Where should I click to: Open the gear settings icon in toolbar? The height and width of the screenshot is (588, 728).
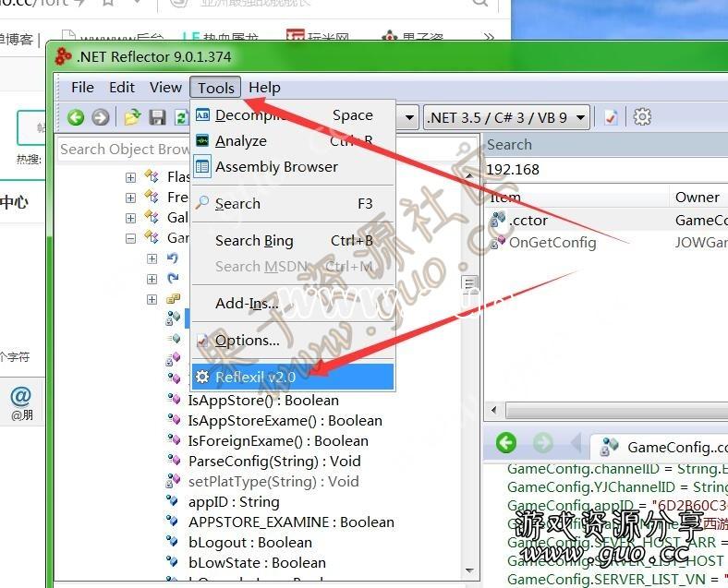642,117
